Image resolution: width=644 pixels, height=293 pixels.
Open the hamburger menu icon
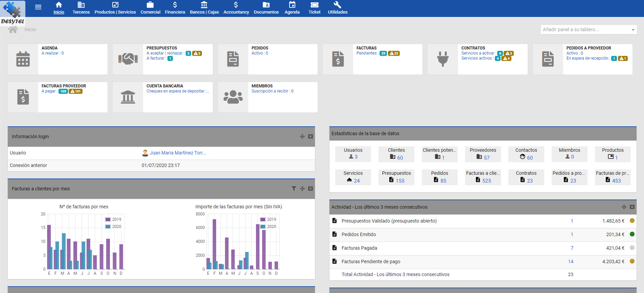click(x=38, y=7)
